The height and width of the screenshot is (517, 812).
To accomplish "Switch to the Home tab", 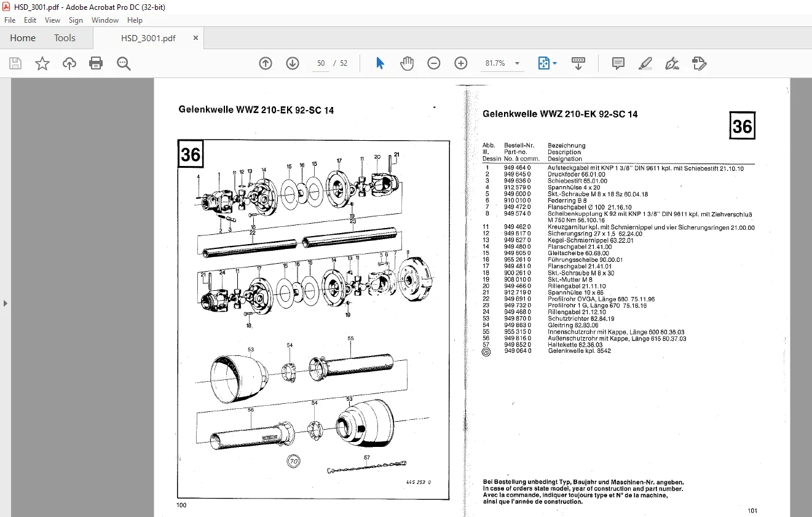I will [x=23, y=38].
